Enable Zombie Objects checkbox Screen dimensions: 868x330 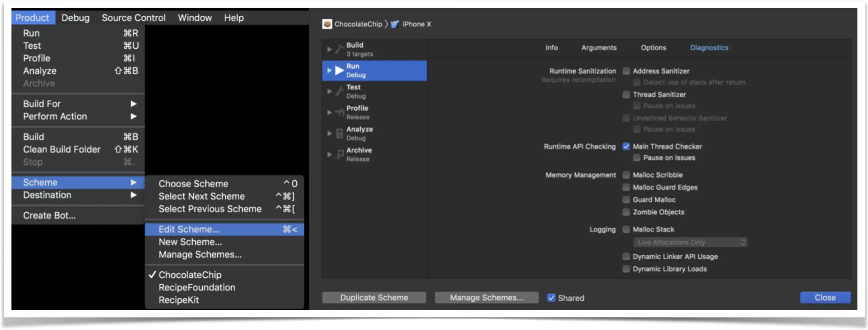tap(626, 212)
